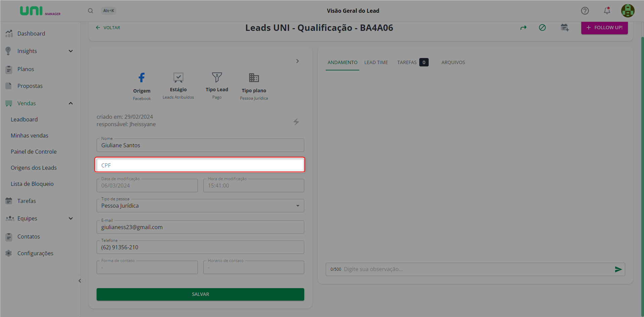This screenshot has width=644, height=317.
Task: Click the block lead circle icon
Action: coord(542,28)
